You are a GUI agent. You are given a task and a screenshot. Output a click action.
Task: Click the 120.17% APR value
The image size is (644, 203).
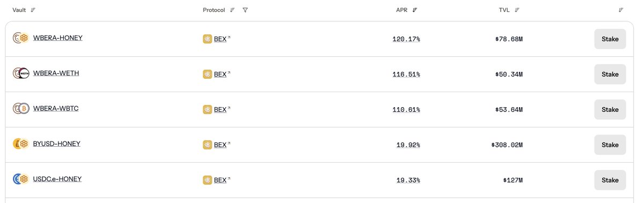click(406, 39)
